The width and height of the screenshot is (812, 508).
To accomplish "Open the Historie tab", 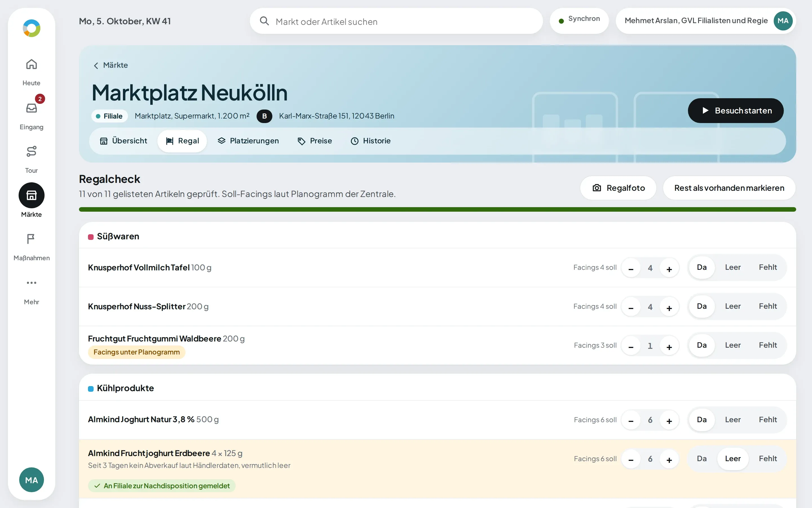I will click(x=370, y=141).
